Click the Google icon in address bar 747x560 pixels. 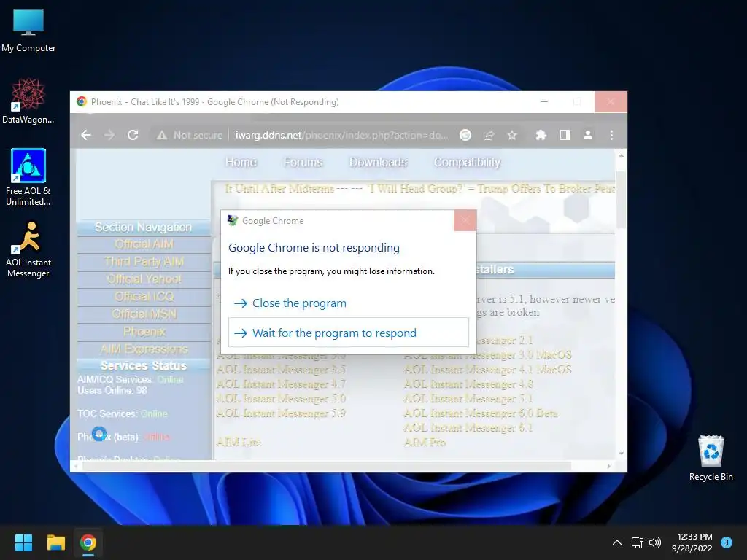(465, 135)
